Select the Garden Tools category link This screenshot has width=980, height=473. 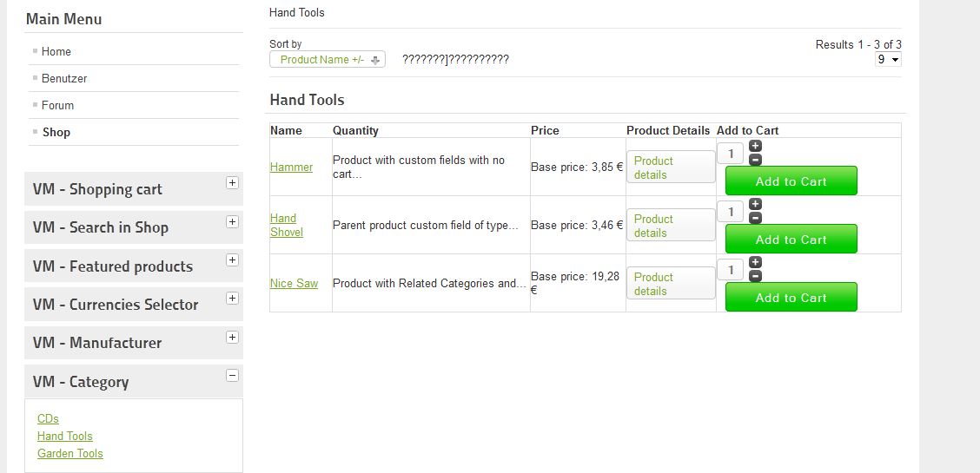(x=70, y=453)
